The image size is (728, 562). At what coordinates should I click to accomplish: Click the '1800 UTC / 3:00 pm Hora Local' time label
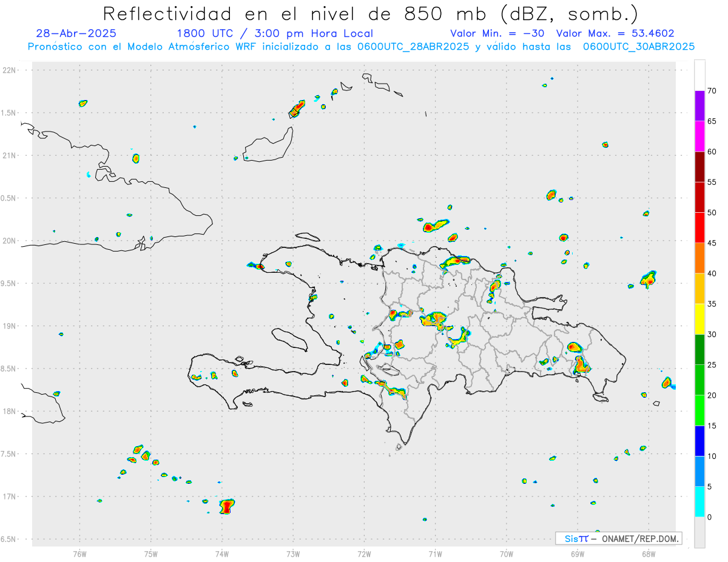point(275,34)
